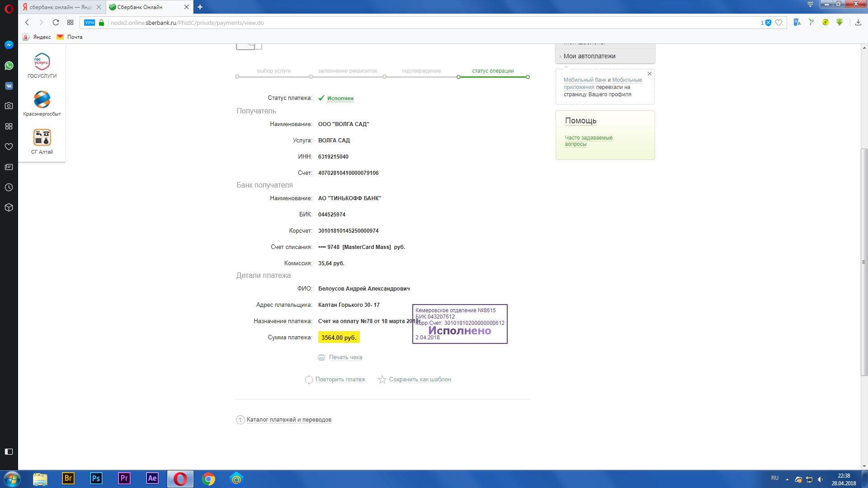
Task: Click Печать чека link
Action: click(x=345, y=357)
